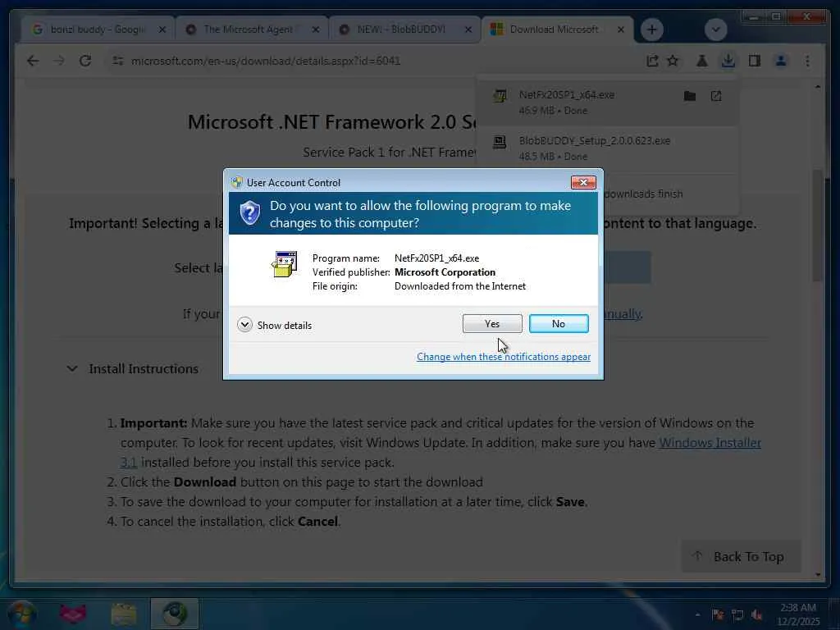Open Change when these notifications appear link

[x=504, y=357]
